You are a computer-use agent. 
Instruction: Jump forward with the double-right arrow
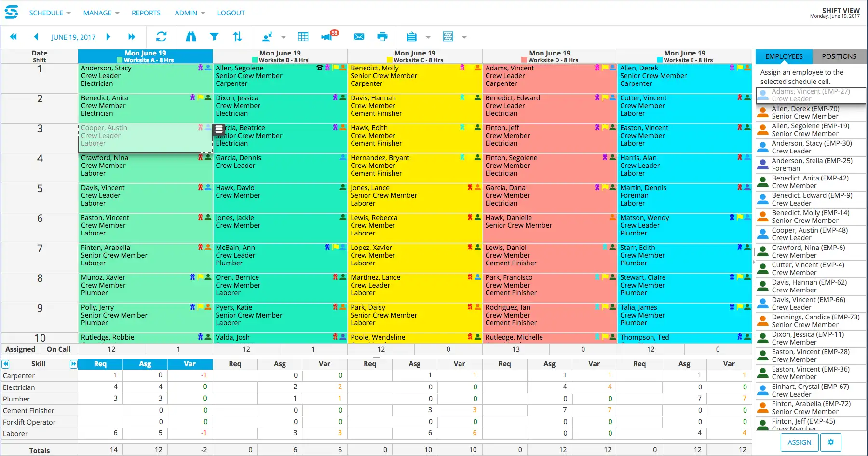(x=132, y=37)
